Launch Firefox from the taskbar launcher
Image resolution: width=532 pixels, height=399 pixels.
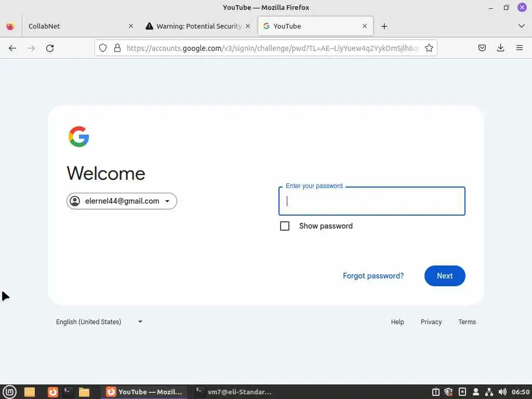52,392
